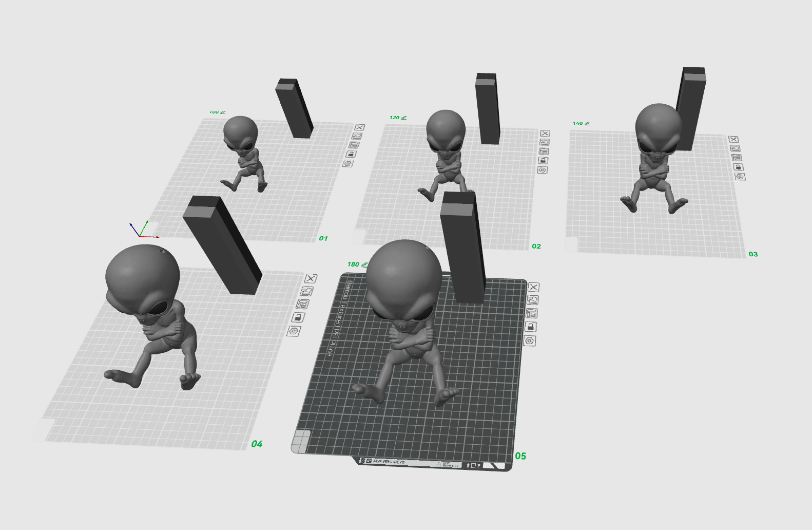
Task: Arrange objects on plate 03
Action: (x=737, y=158)
